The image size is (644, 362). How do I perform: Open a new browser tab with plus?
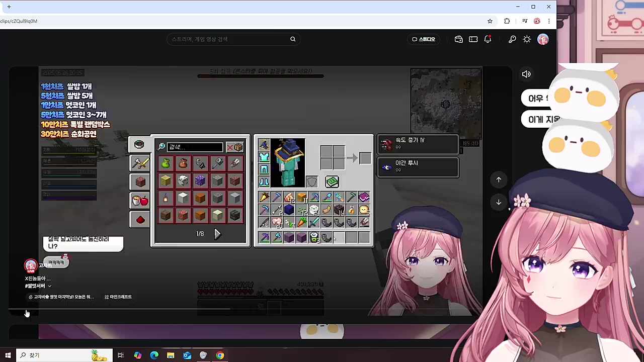coord(9,7)
